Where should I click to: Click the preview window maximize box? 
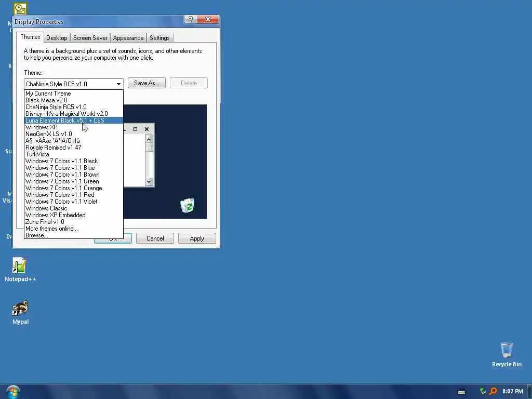(x=135, y=129)
